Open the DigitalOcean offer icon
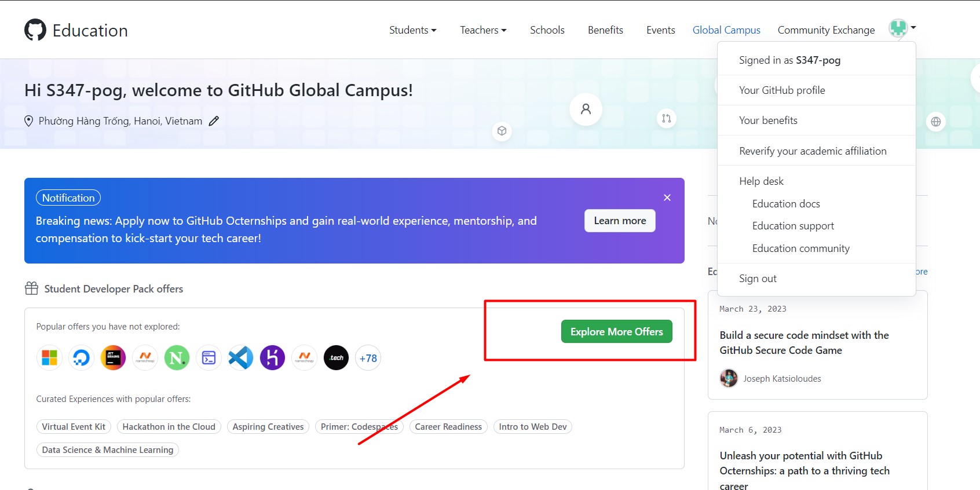The width and height of the screenshot is (980, 490). [81, 358]
